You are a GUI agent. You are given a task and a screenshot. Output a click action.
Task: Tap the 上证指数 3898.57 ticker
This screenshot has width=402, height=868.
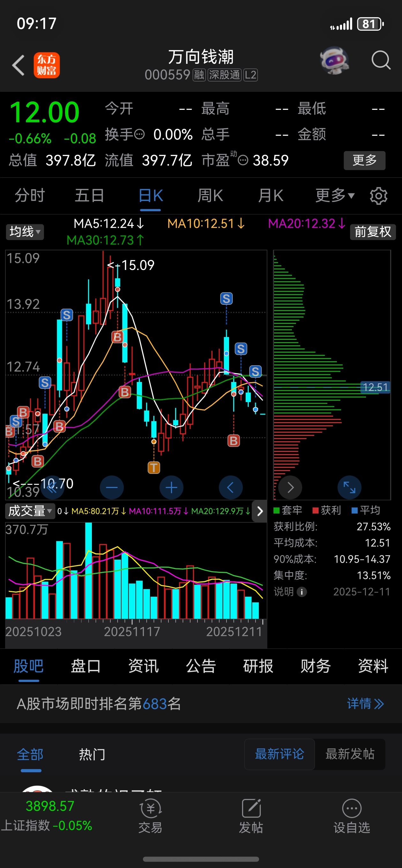47,815
